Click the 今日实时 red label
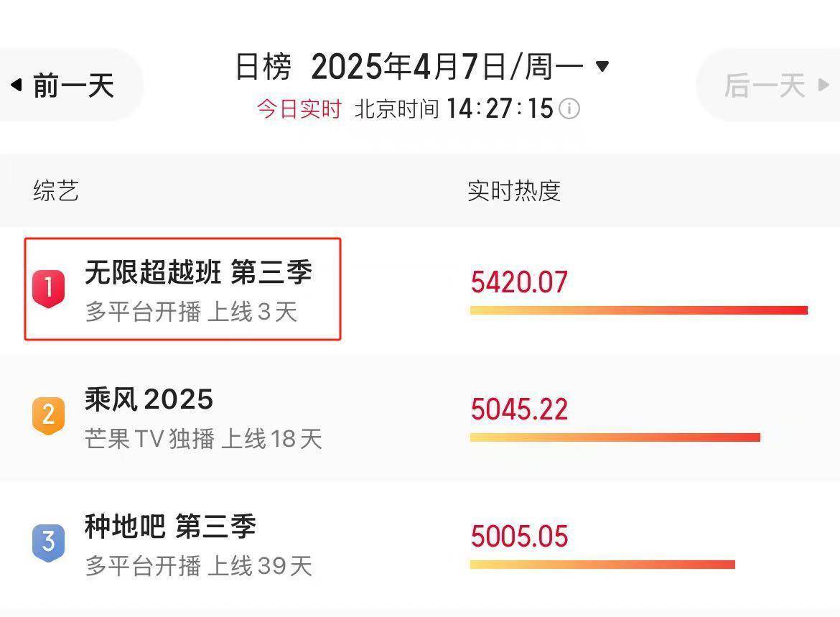Viewport: 840px width, 617px height. click(x=299, y=109)
